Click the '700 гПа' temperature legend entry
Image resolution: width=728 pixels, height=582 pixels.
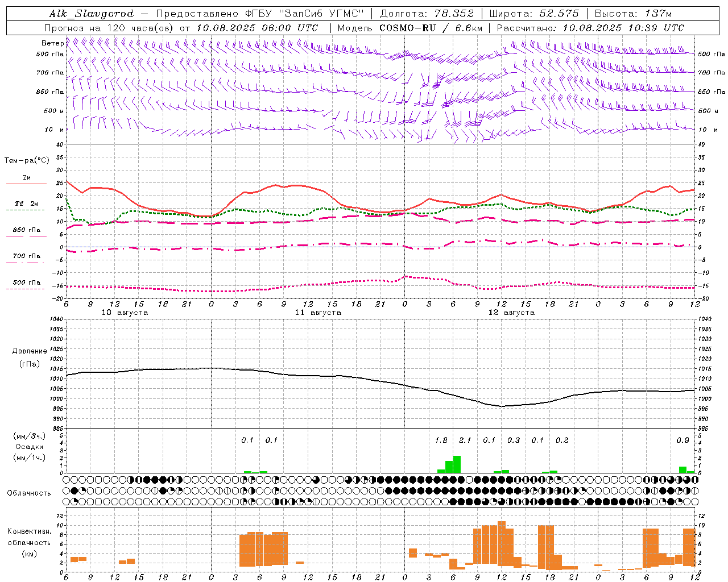tap(26, 257)
